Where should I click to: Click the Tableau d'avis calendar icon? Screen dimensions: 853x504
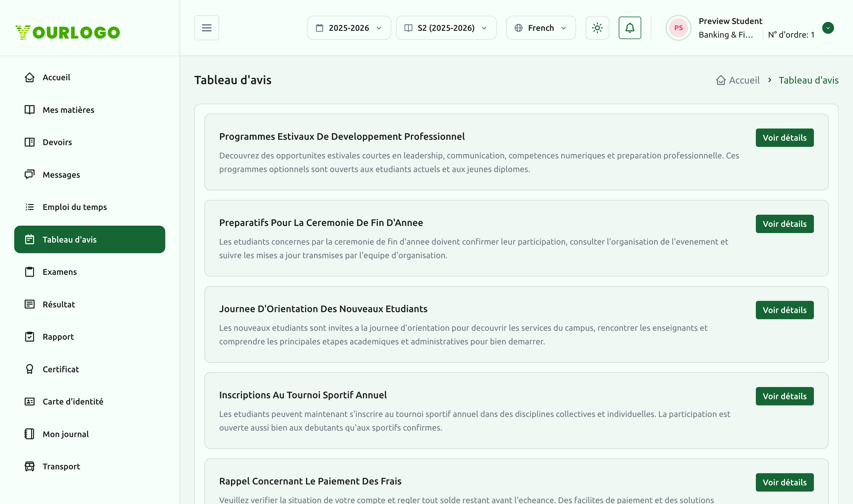30,240
